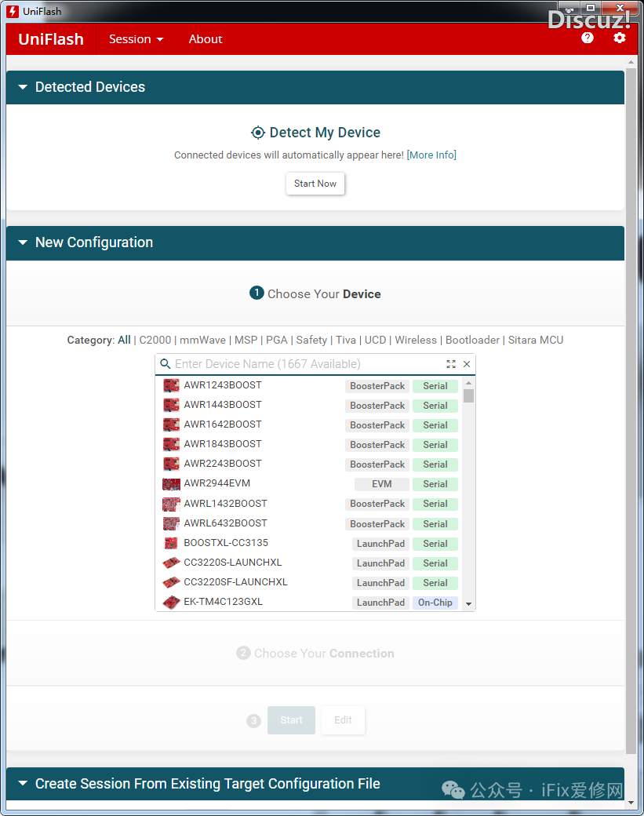Filter devices by C2000 category
The image size is (644, 816).
click(155, 340)
